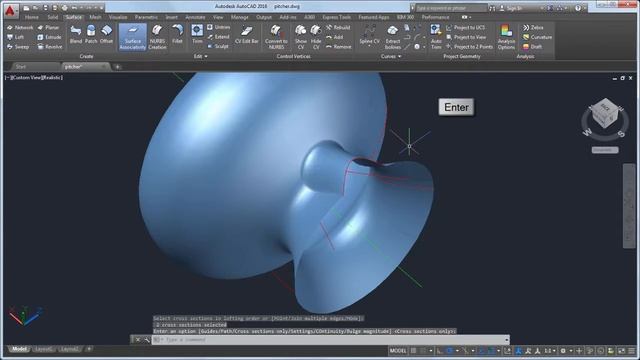Open the Home ribbon tab
The image size is (640, 360).
click(31, 17)
